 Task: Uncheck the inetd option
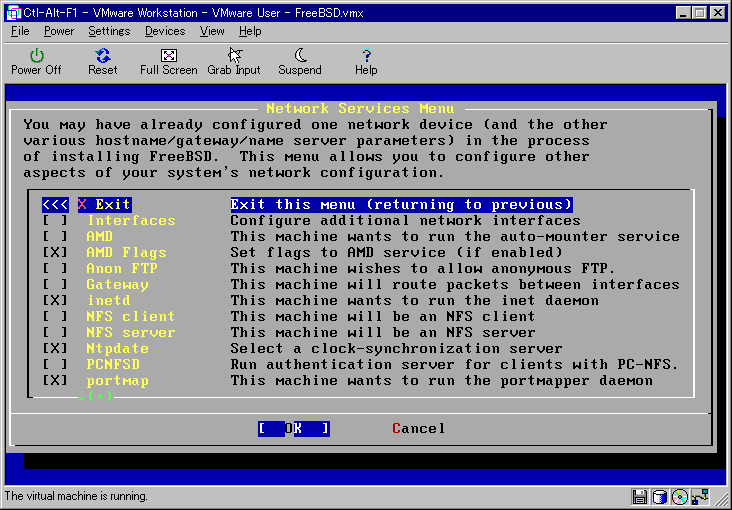[55, 300]
